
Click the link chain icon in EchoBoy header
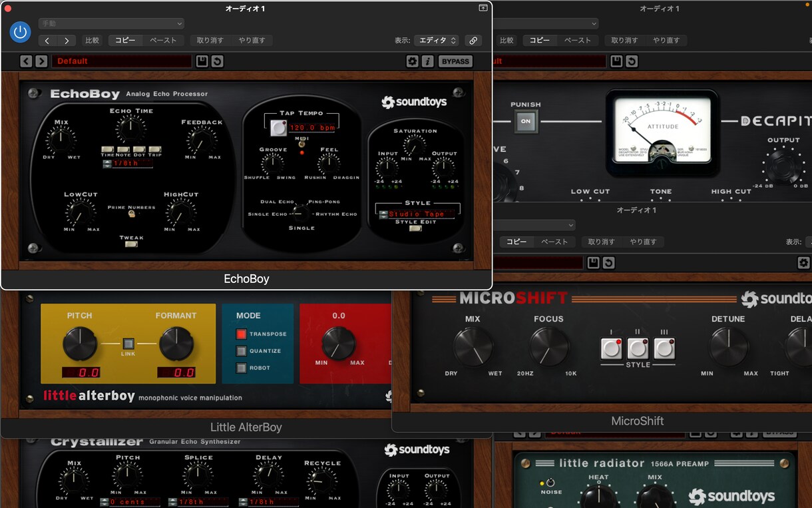pos(473,41)
